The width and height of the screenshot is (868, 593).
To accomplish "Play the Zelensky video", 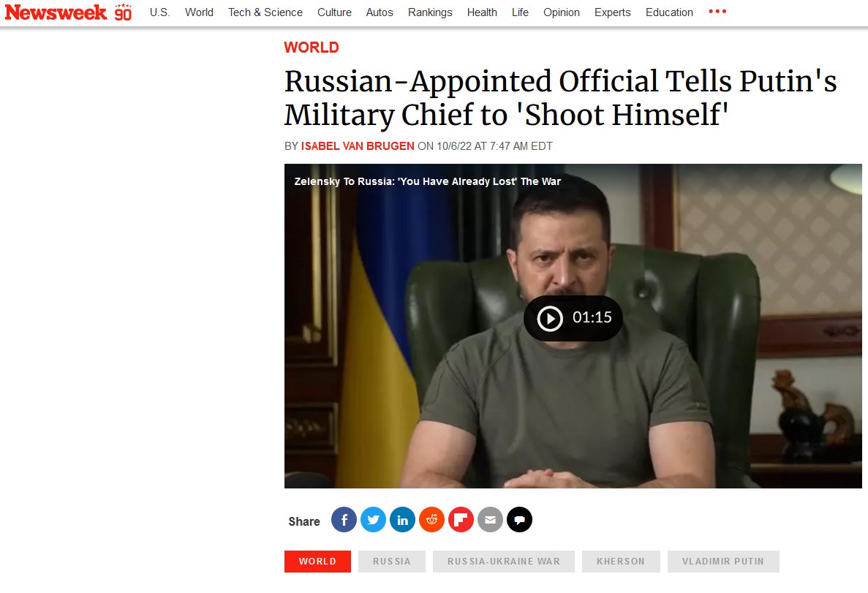I will 573,318.
